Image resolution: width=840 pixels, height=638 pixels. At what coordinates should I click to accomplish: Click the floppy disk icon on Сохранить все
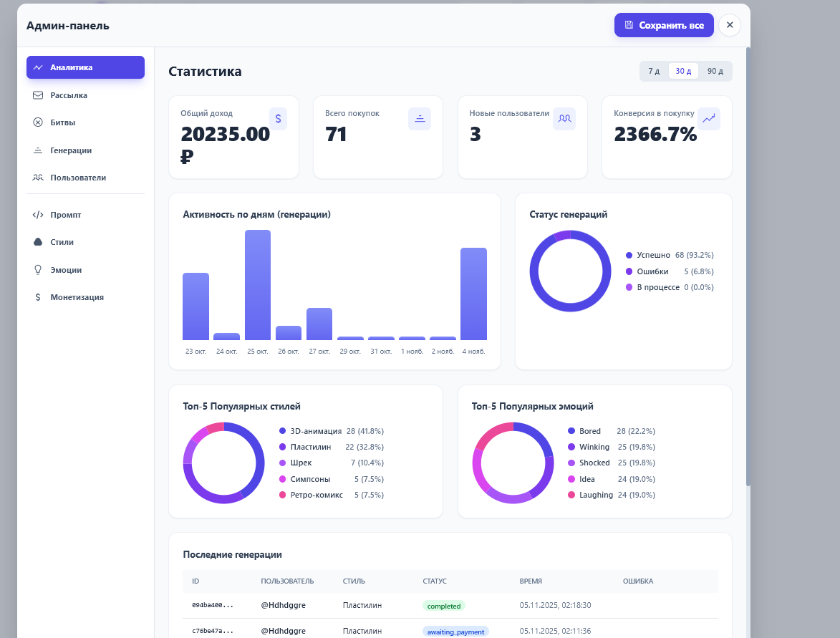pyautogui.click(x=629, y=25)
